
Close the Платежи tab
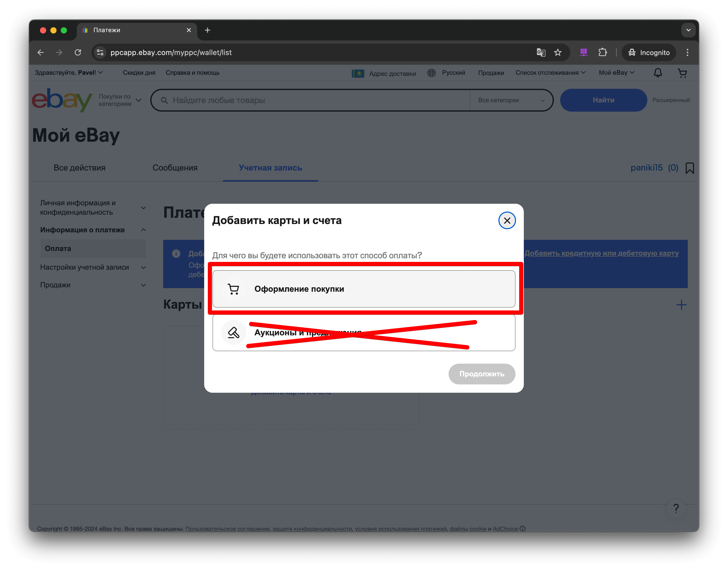[x=189, y=30]
